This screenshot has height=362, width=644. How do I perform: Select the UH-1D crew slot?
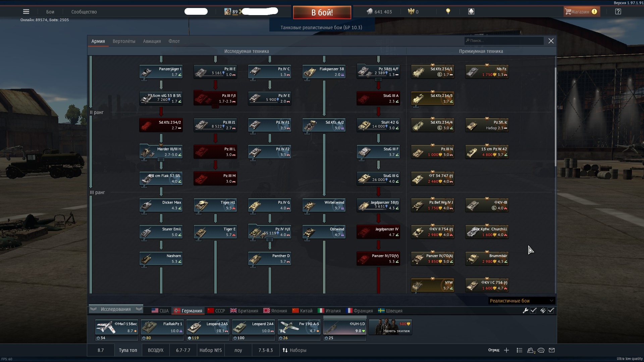345,330
